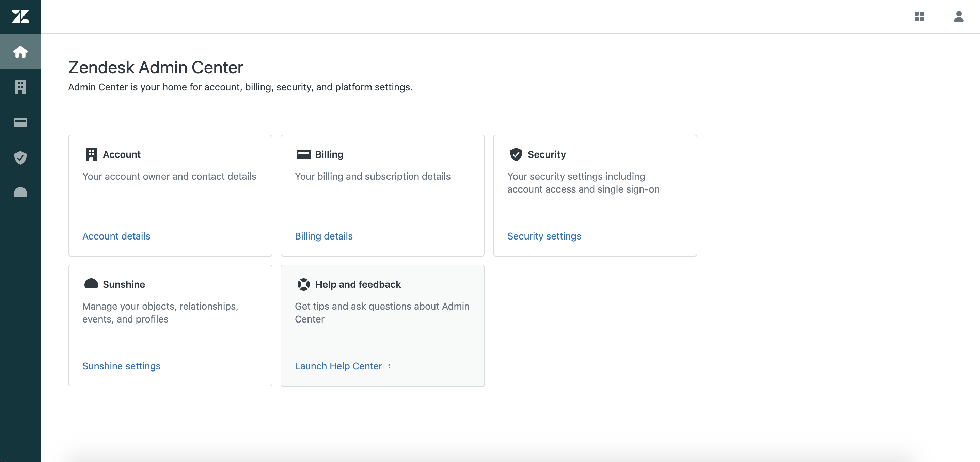Open the Security settings link

coord(544,236)
